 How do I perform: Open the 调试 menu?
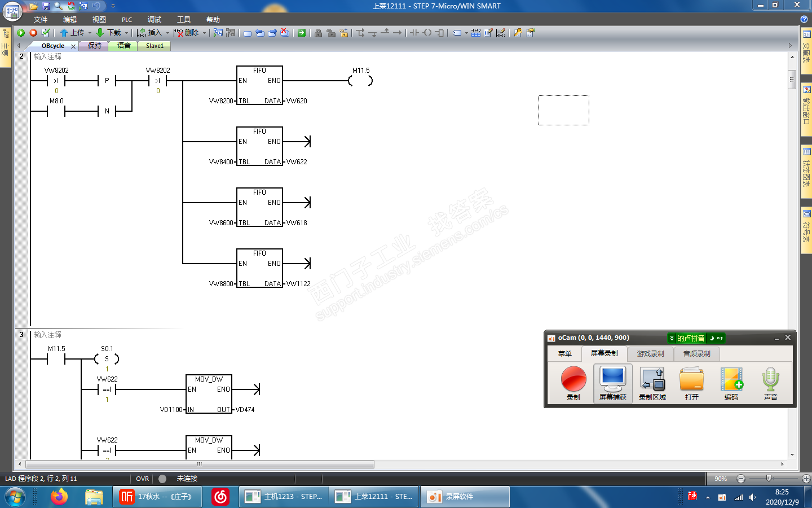[x=155, y=20]
